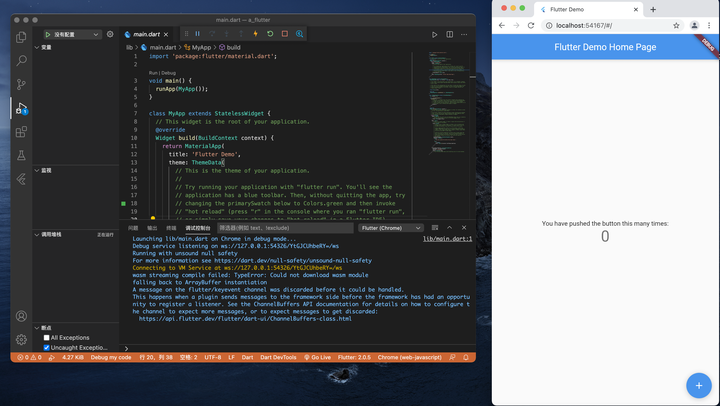The height and width of the screenshot is (406, 720).
Task: Open Widget Inspector from debug toolbar
Action: point(299,34)
